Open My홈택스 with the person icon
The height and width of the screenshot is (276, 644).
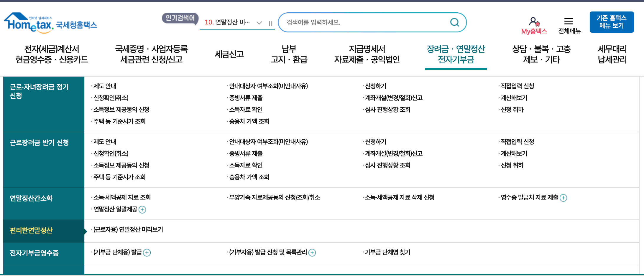coord(534,22)
